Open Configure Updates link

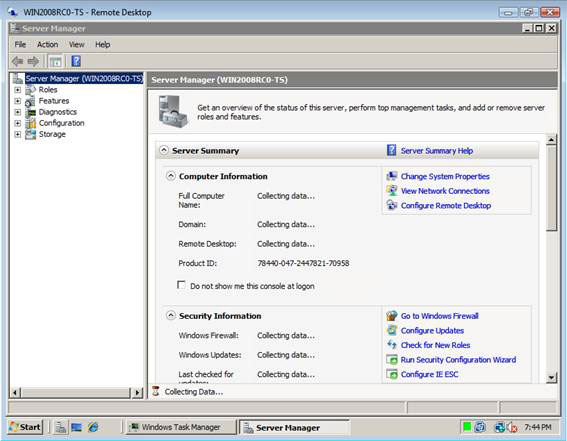pos(432,331)
